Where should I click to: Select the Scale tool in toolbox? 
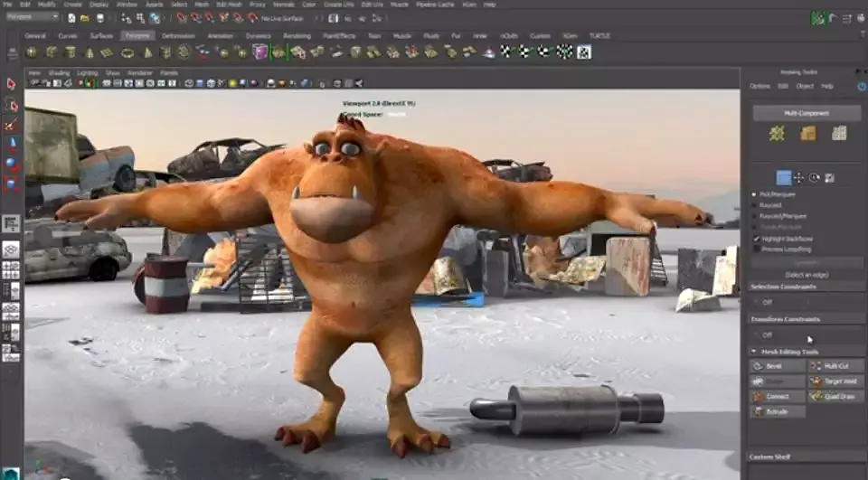pos(11,184)
